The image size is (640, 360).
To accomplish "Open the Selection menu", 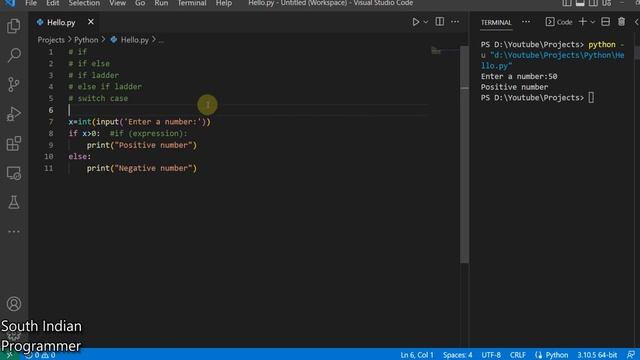I will click(84, 3).
